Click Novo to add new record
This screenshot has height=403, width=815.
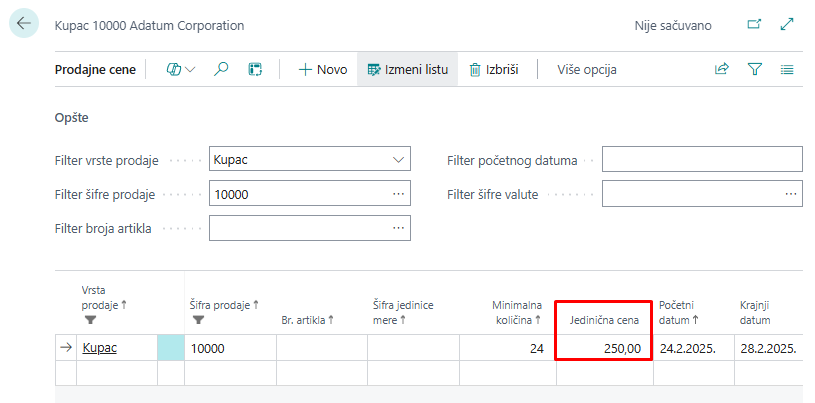click(x=323, y=69)
